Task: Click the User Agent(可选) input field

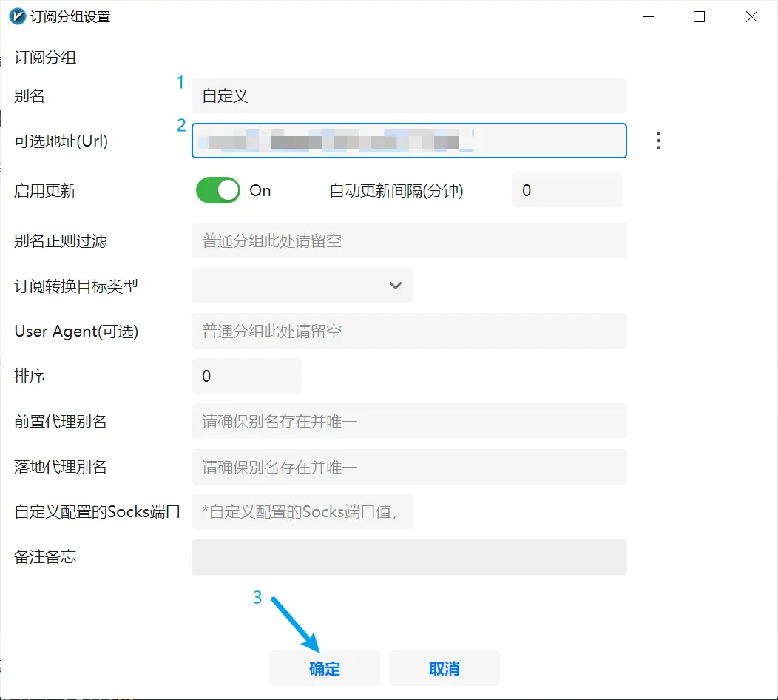Action: point(409,331)
